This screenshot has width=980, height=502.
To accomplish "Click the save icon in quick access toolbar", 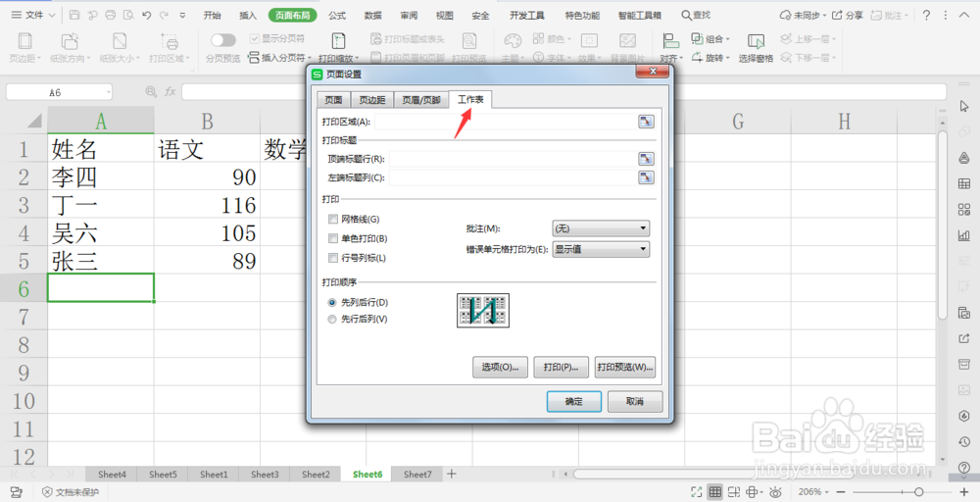I will point(74,15).
